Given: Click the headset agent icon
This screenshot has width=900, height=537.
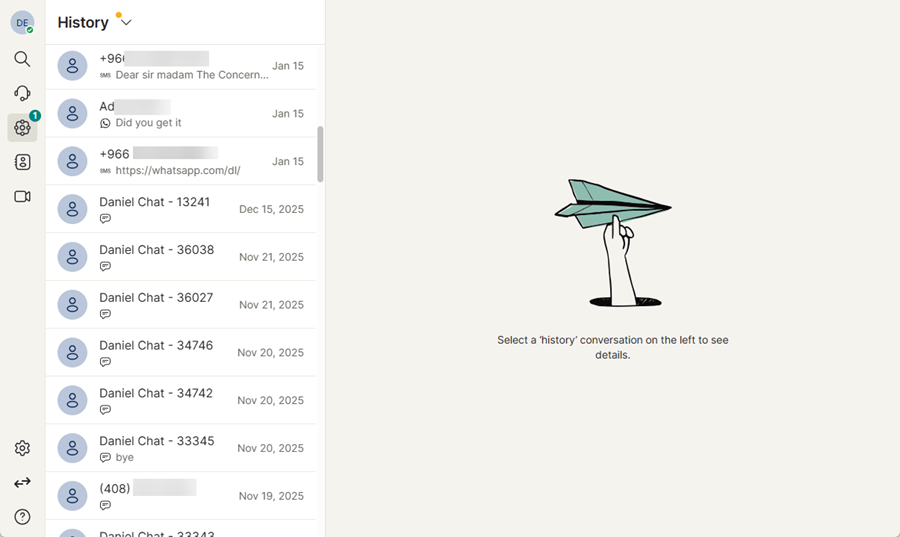Looking at the screenshot, I should [22, 93].
